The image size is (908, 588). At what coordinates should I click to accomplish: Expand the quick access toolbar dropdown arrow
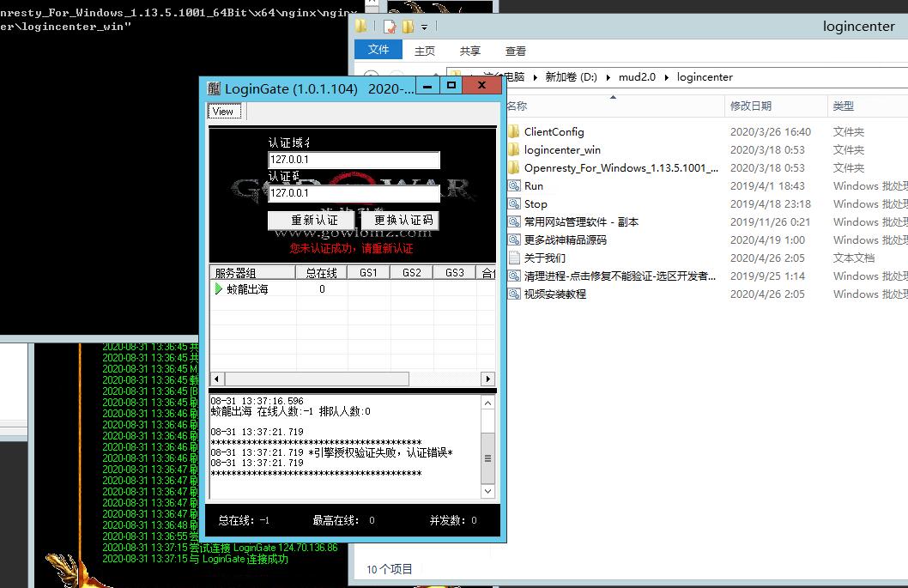tap(424, 27)
